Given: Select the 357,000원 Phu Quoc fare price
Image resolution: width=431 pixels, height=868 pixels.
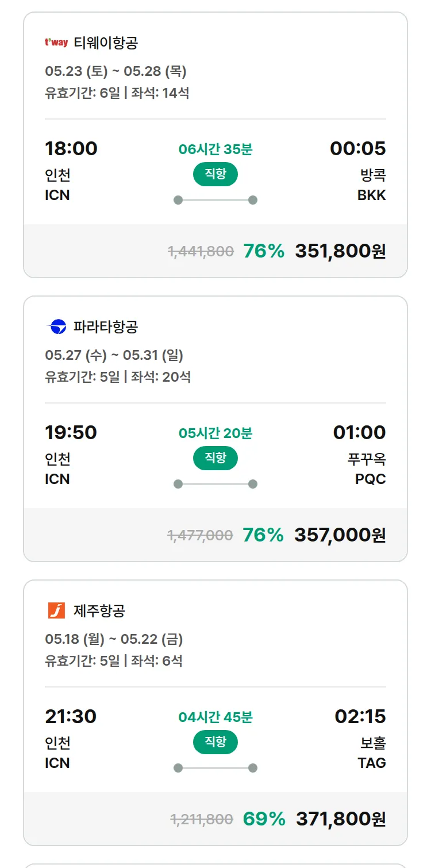Looking at the screenshot, I should point(340,535).
